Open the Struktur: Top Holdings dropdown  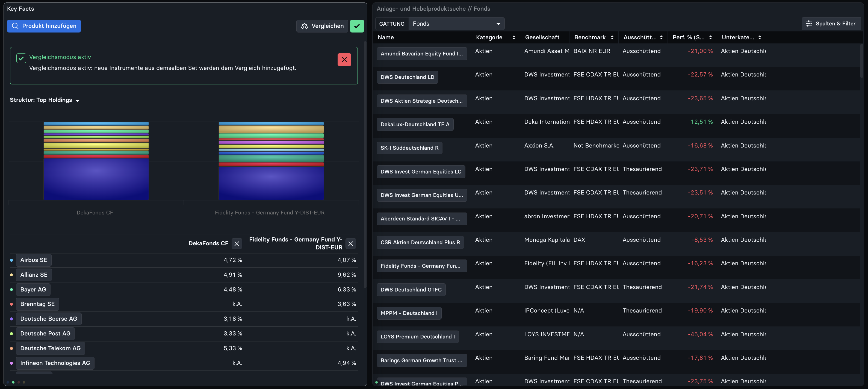point(45,100)
